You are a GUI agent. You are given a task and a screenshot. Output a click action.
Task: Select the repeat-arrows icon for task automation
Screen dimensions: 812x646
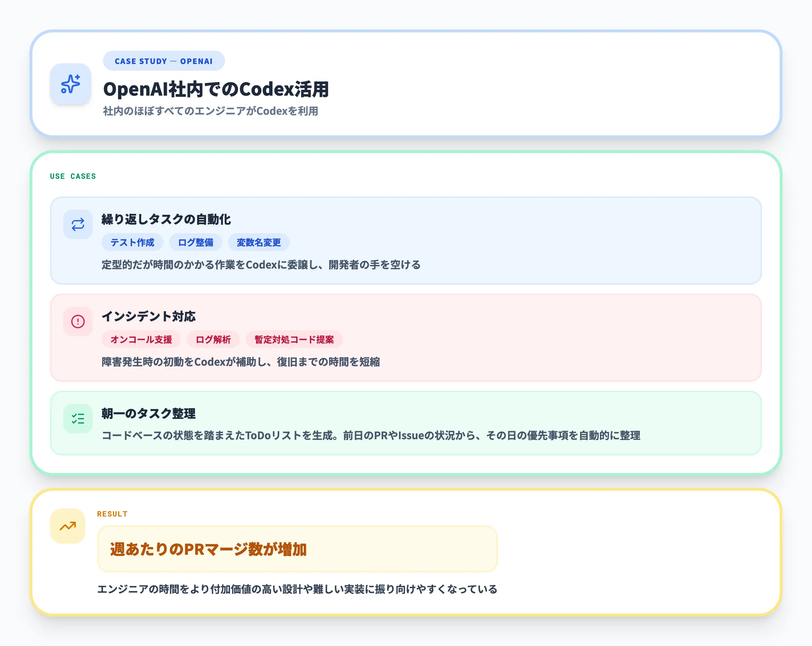[x=78, y=224]
